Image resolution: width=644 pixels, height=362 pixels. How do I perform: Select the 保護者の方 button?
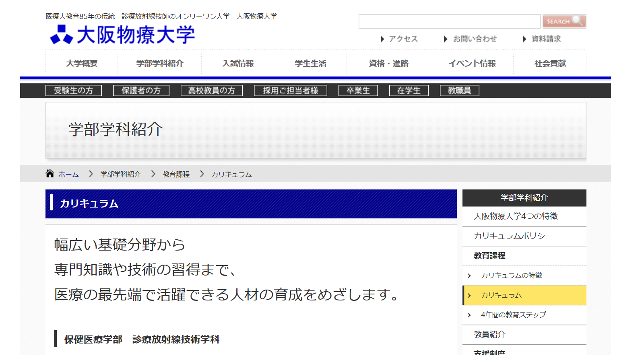click(x=141, y=90)
